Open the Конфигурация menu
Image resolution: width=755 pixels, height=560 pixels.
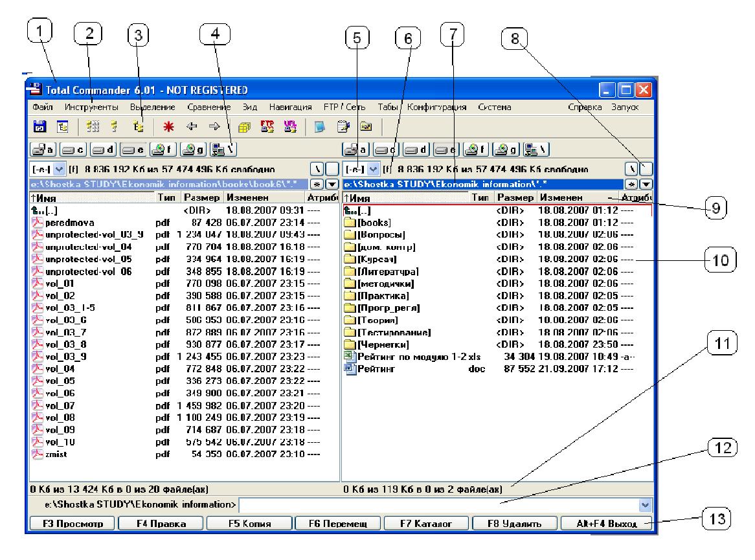pyautogui.click(x=436, y=107)
